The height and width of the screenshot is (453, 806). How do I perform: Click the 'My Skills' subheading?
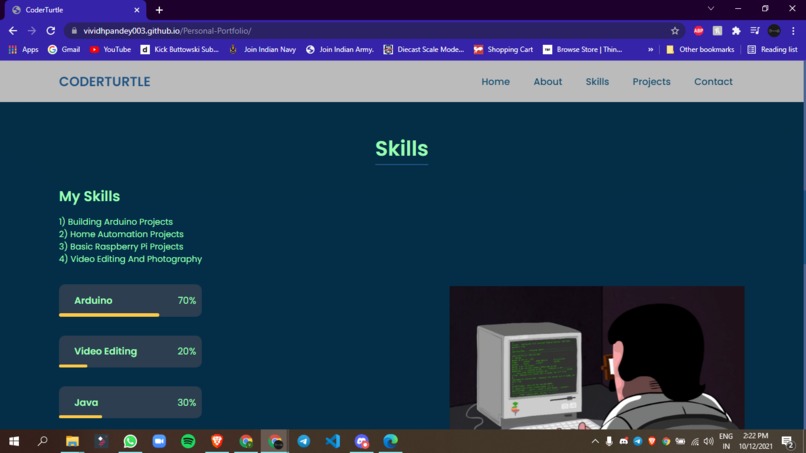(89, 196)
